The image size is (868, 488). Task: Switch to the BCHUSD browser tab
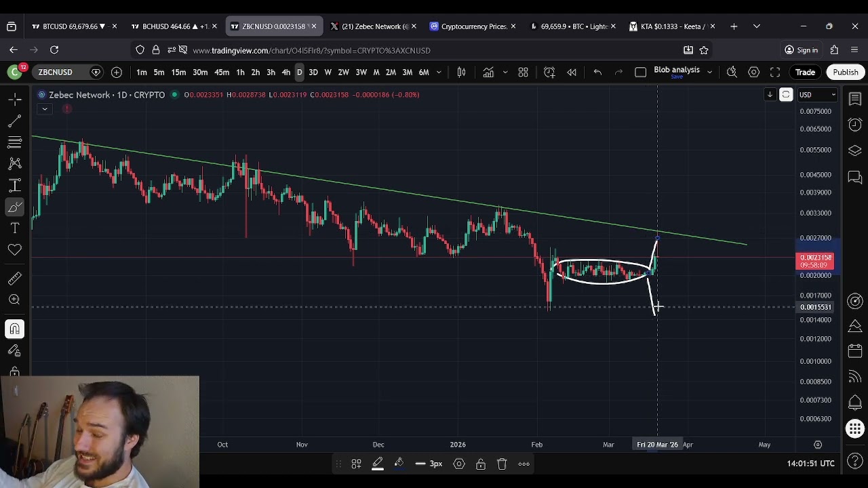pos(174,26)
